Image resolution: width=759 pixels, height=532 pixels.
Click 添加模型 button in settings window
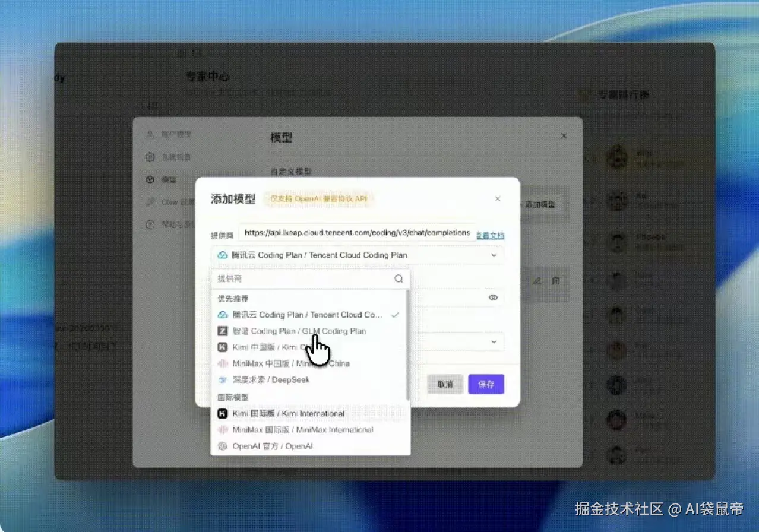point(539,204)
